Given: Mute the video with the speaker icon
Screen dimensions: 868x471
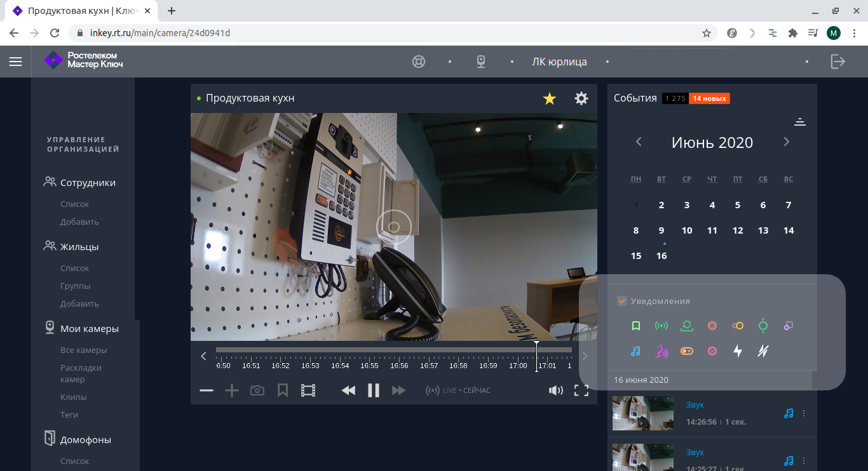Looking at the screenshot, I should (x=555, y=390).
